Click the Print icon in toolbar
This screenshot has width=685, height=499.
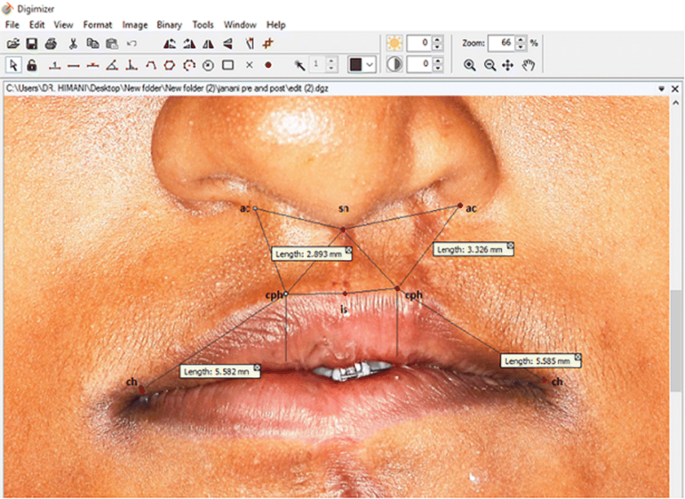(x=50, y=44)
